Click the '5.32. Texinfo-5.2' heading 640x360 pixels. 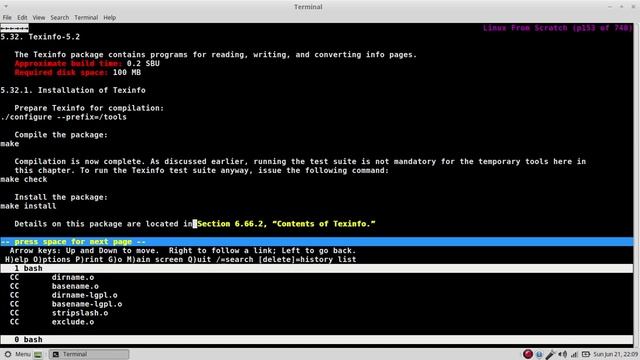tap(40, 37)
